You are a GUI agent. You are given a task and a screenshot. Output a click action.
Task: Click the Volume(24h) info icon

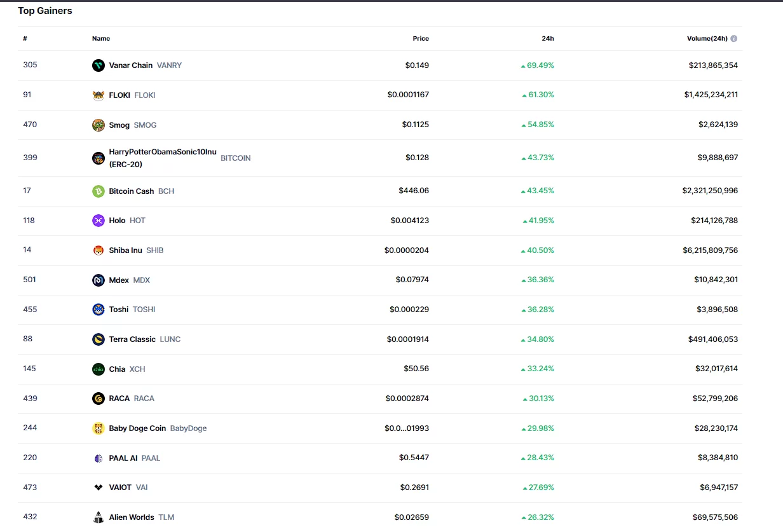click(734, 39)
